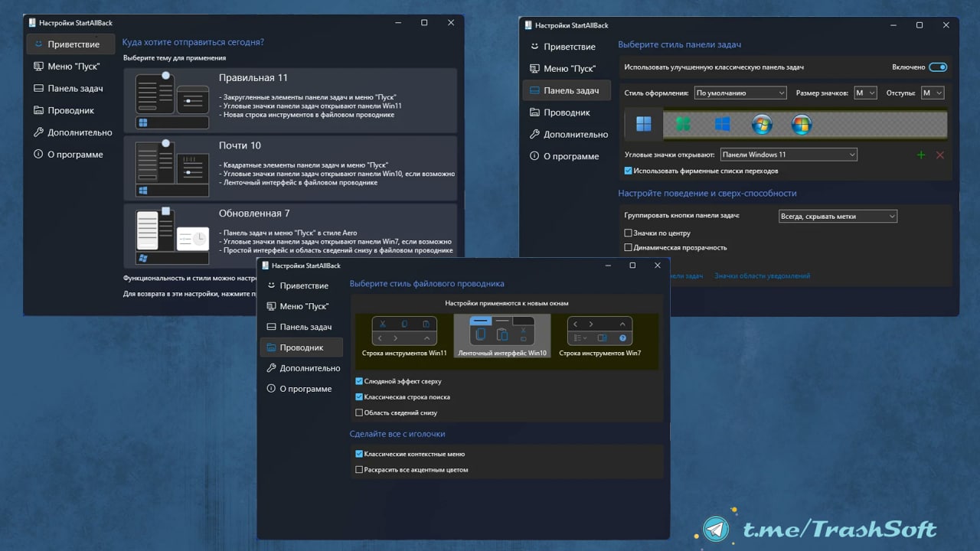The image size is (980, 551).
Task: Open Приветствие in the Explorer style window
Action: [x=302, y=285]
